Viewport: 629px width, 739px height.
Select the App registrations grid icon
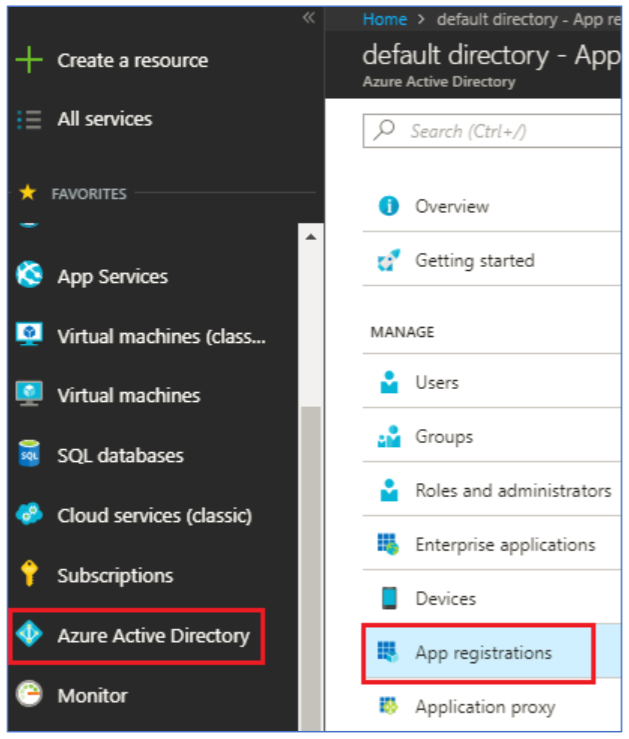click(388, 652)
